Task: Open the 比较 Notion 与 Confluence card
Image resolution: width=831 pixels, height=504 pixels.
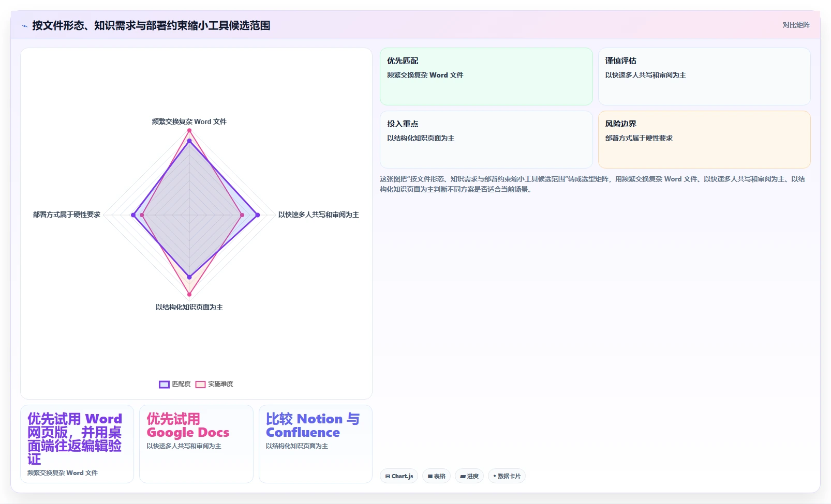Action: (x=316, y=444)
